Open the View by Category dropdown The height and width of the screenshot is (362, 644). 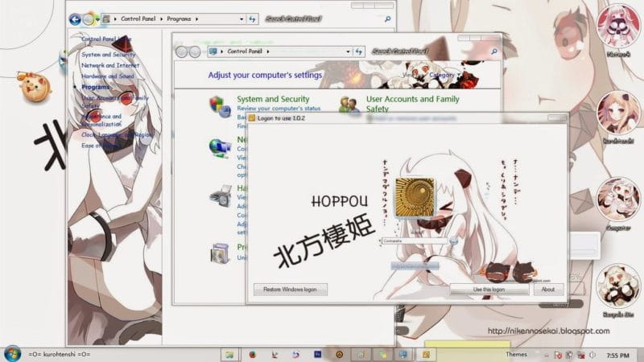tap(444, 75)
